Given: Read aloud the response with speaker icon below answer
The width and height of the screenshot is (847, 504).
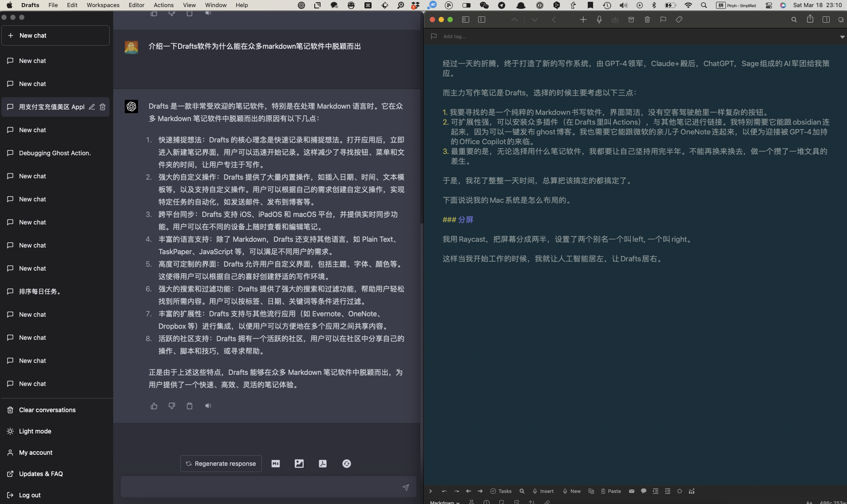Looking at the screenshot, I should coord(208,406).
